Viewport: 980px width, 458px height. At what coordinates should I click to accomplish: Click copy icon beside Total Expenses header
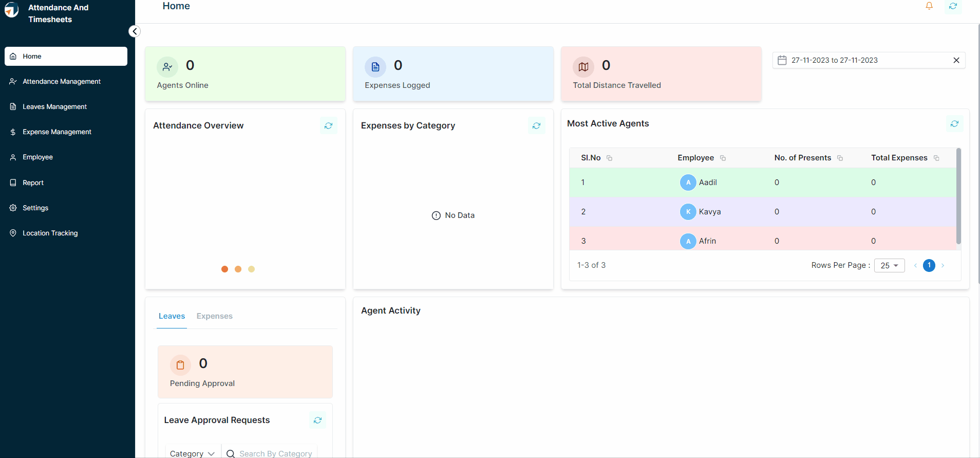(937, 158)
